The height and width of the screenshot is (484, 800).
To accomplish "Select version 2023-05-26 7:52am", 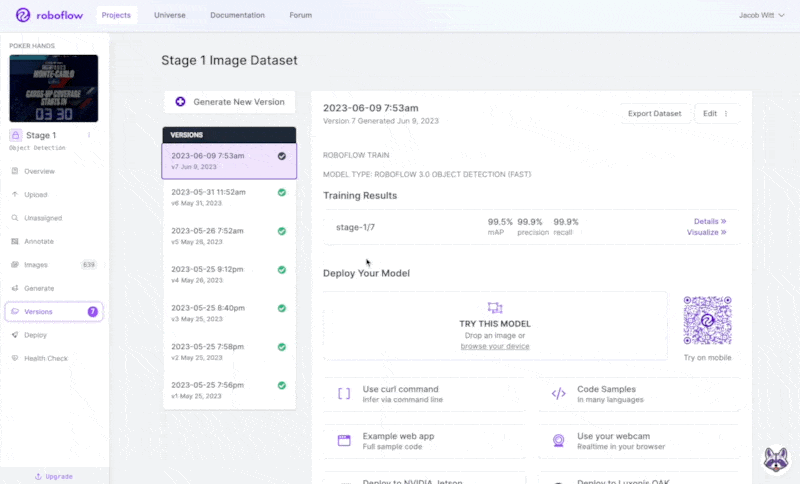I will point(229,236).
